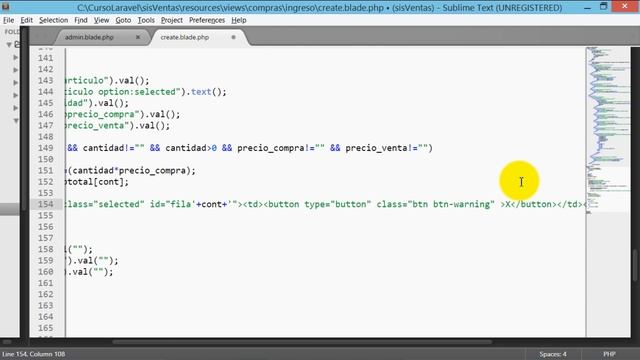Click 'option:selected' on line 144
The width and height of the screenshot is (640, 360).
137,92
